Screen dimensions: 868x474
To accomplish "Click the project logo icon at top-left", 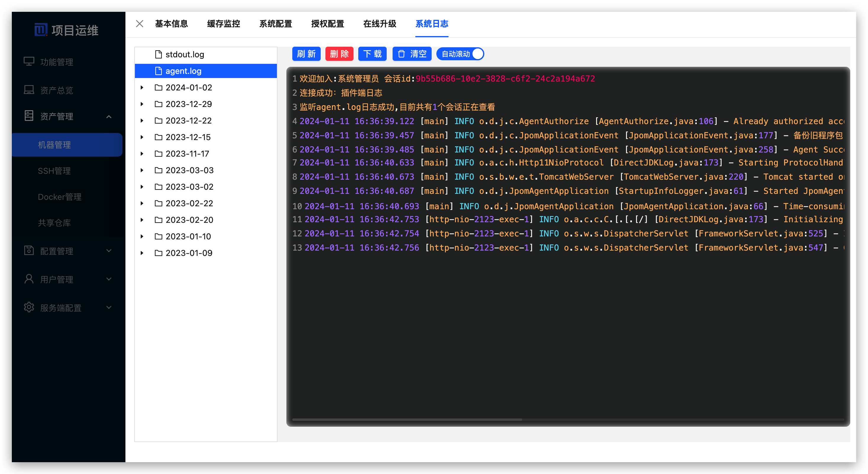I will [x=41, y=30].
